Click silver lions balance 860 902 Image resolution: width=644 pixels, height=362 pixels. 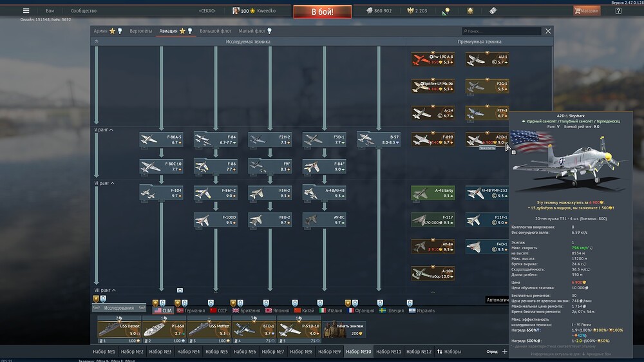point(379,11)
